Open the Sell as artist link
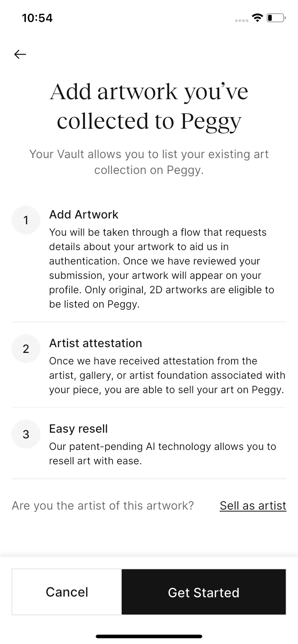298x644 pixels. pos(253,506)
